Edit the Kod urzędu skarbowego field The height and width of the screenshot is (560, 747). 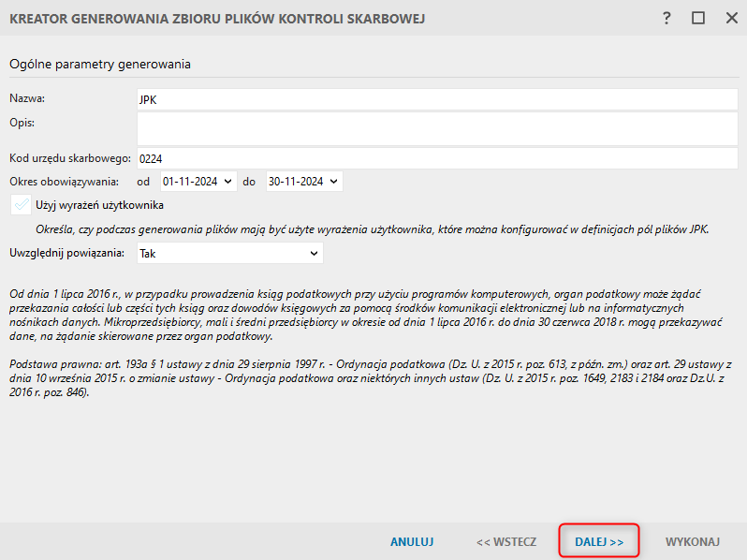pos(437,158)
